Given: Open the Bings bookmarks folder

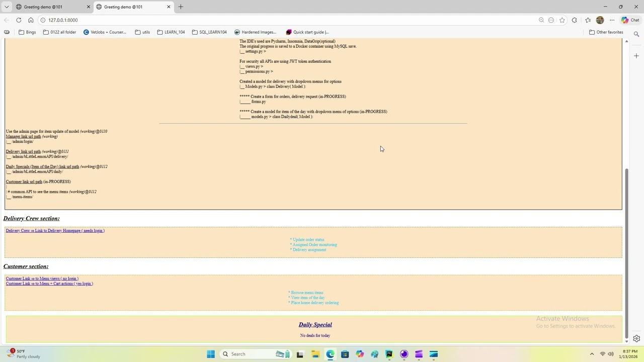Looking at the screenshot, I should tap(27, 32).
